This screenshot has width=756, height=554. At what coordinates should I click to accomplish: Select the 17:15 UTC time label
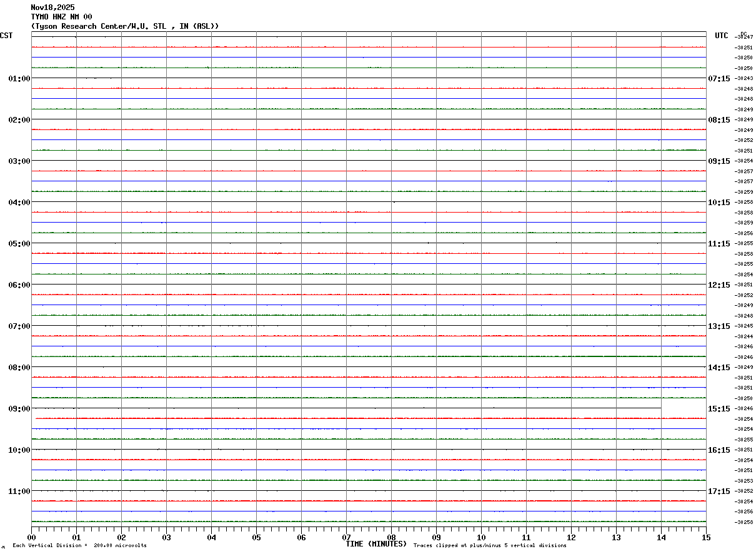point(719,491)
